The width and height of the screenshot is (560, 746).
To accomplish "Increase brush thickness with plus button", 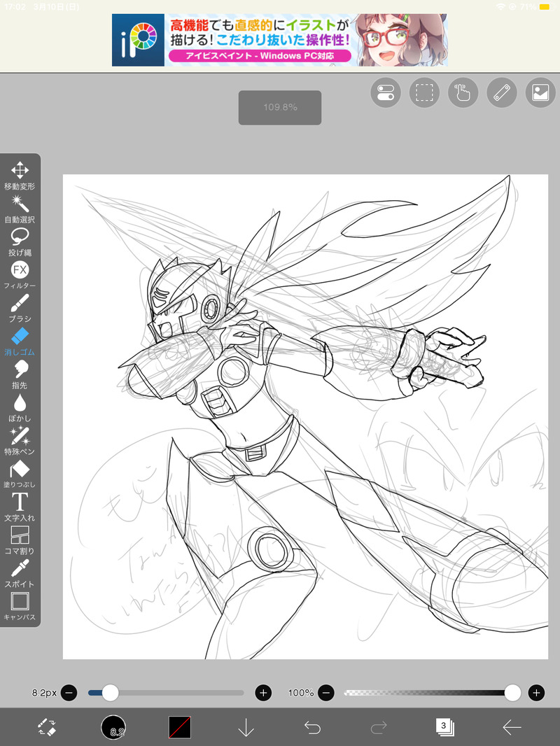I will [264, 693].
